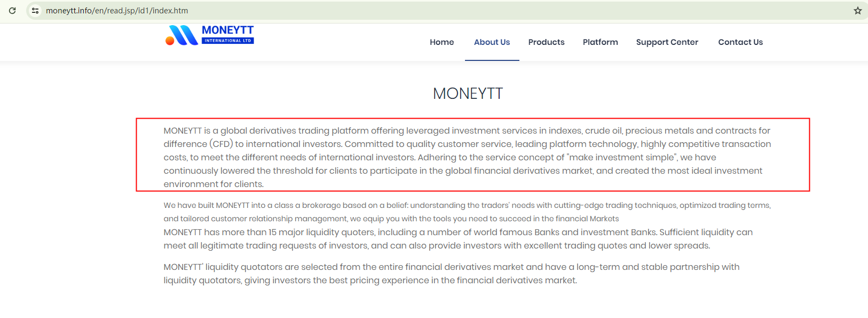Click the "We have built MONEYTT" paragraph
This screenshot has height=318, width=868.
[x=467, y=212]
